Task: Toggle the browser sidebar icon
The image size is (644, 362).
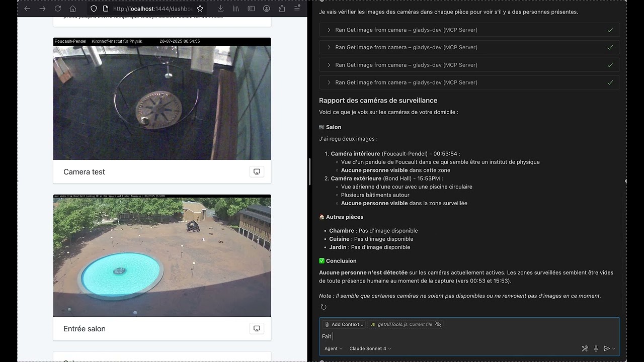Action: click(251, 9)
